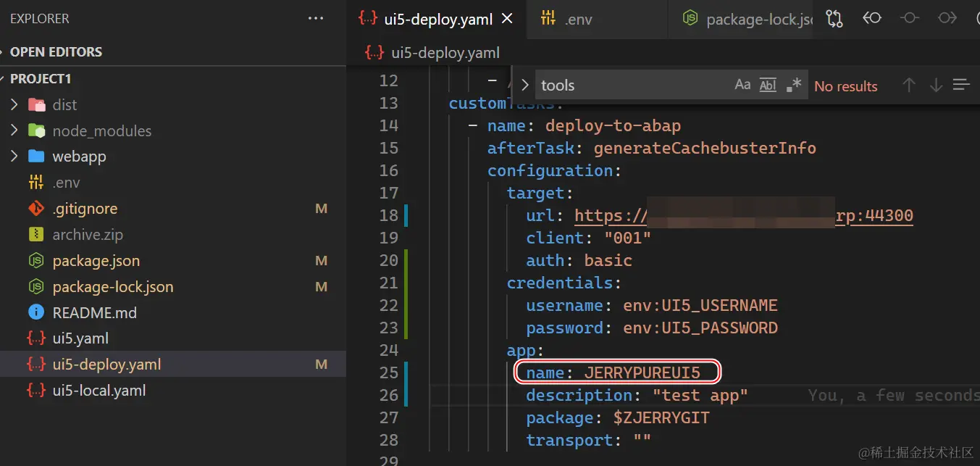Toggle Use Regular Expression in find widget

tap(794, 85)
